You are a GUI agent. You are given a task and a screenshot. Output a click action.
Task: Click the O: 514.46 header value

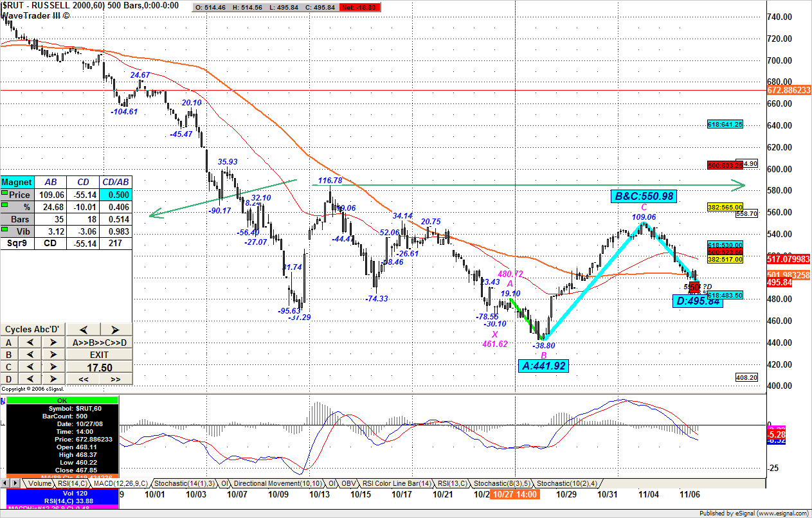212,6
